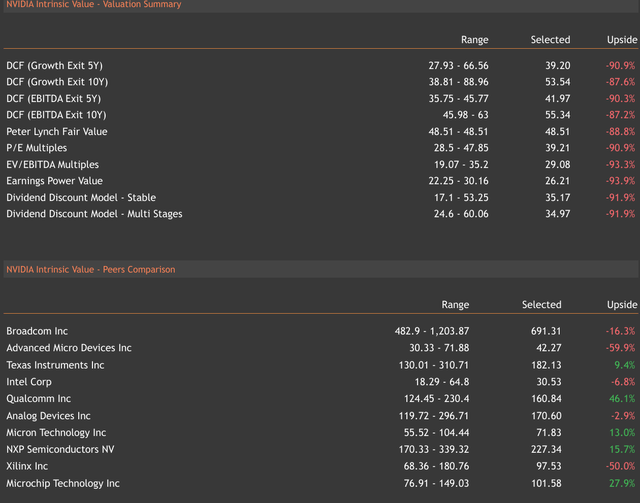Open 'Peter Lynch Fair Value' valuation
Screen dimensions: 640x503
[x=57, y=131]
